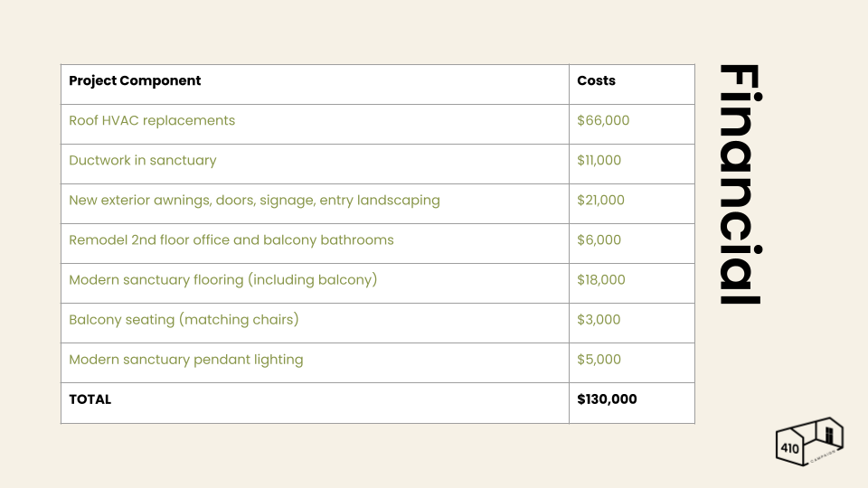Click the $66,000 cost cell
868x488 pixels.
coord(632,125)
